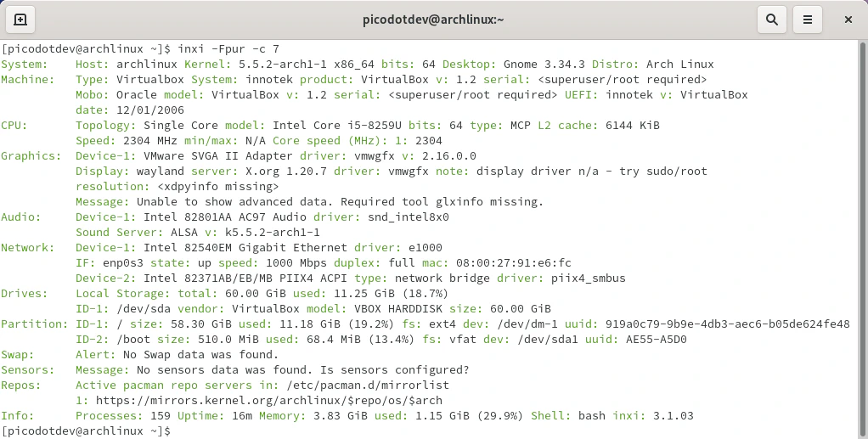
Task: Open a new terminal tab
Action: point(20,19)
